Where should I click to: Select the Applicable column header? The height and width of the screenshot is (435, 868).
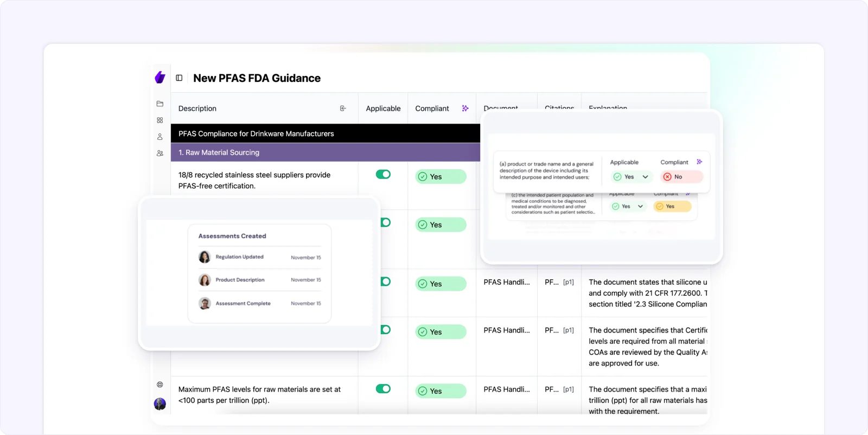[x=383, y=108]
